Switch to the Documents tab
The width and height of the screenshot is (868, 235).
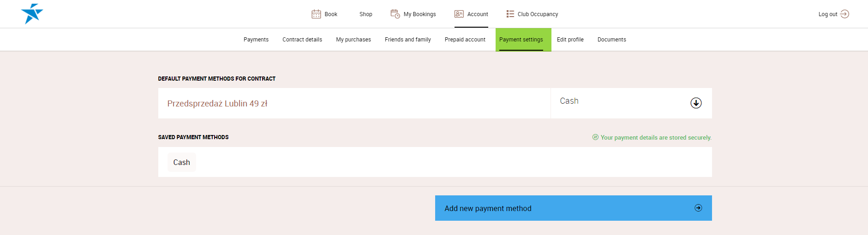point(611,40)
